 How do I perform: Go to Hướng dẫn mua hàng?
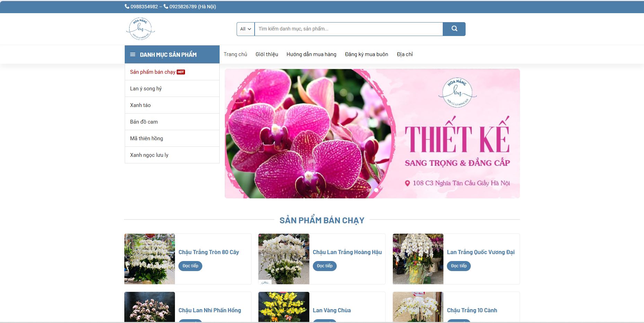click(x=311, y=54)
